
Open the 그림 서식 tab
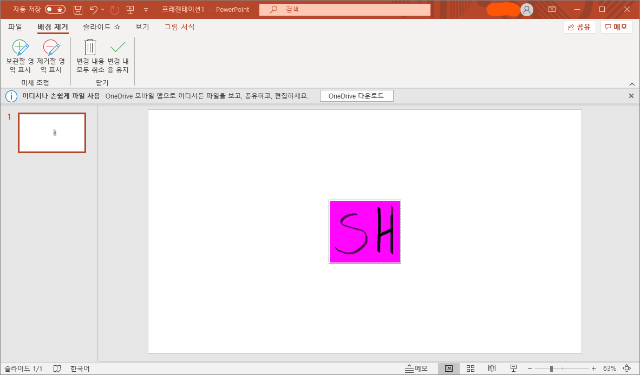[179, 27]
